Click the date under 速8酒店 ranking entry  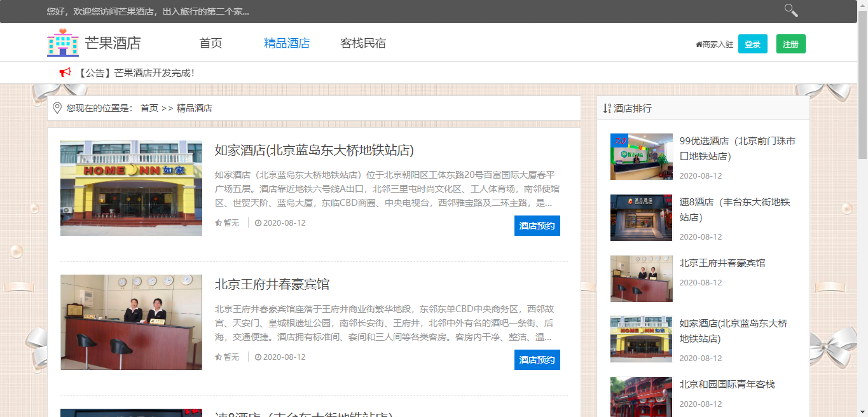701,237
